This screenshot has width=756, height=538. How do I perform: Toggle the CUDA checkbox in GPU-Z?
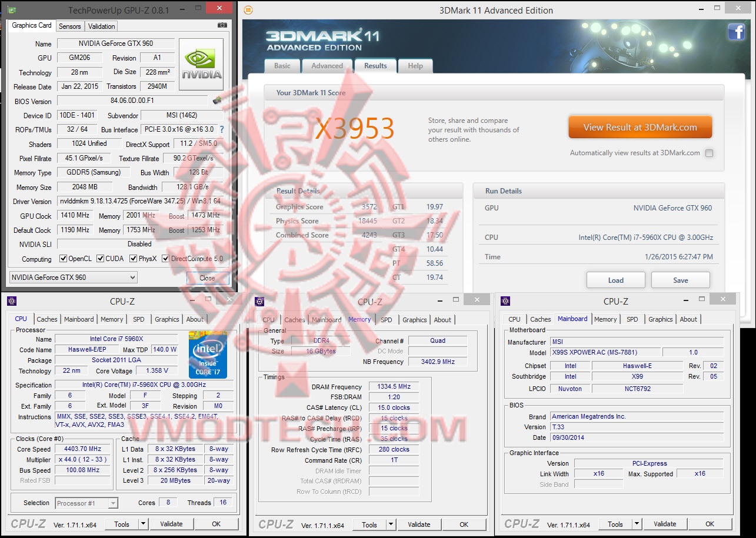[x=101, y=259]
